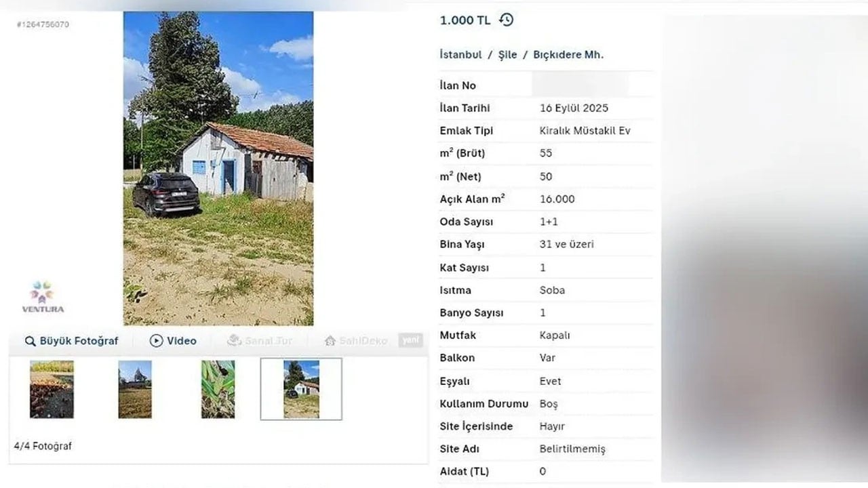Click the Ventura agency logo
The width and height of the screenshot is (868, 488).
pyautogui.click(x=43, y=297)
